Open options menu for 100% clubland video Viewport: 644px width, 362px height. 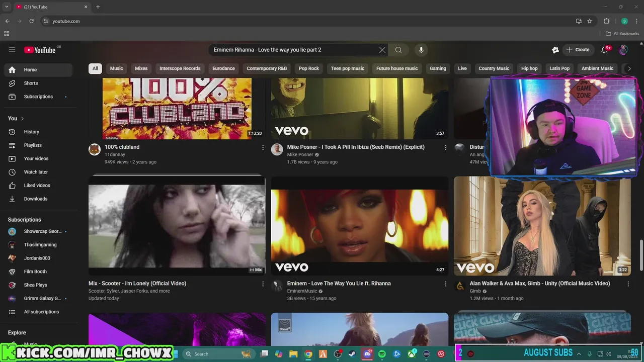pos(263,147)
